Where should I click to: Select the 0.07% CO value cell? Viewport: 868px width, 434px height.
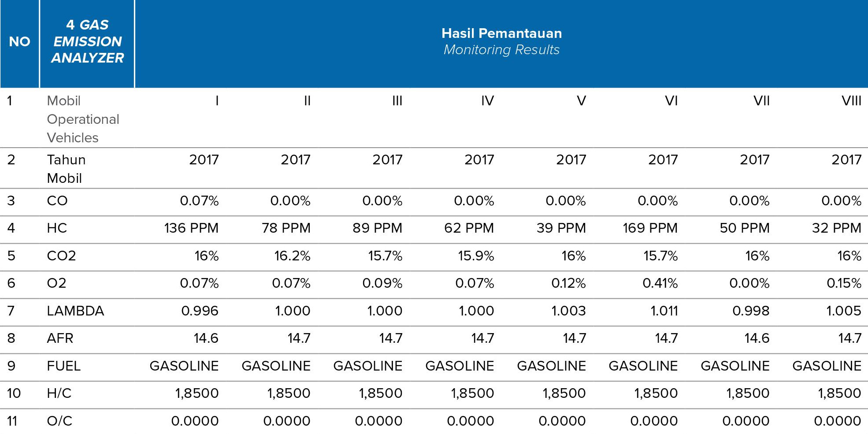tap(199, 201)
